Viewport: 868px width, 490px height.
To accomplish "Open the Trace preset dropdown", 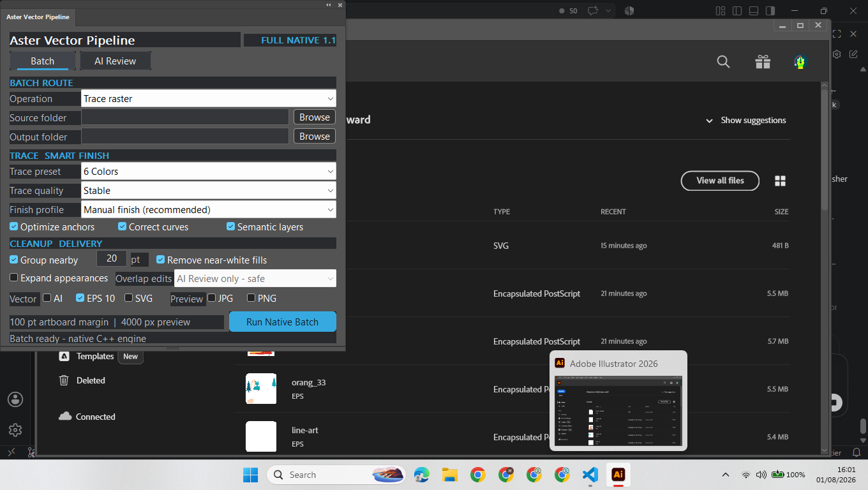I will [x=209, y=171].
